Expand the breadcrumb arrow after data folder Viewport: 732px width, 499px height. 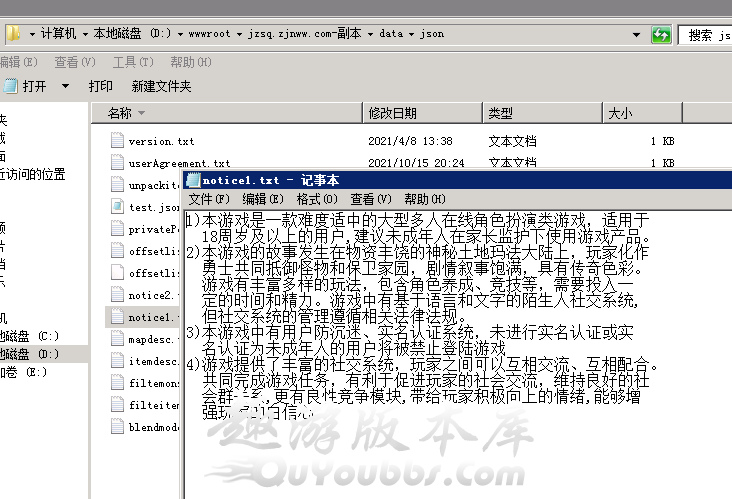[410, 34]
